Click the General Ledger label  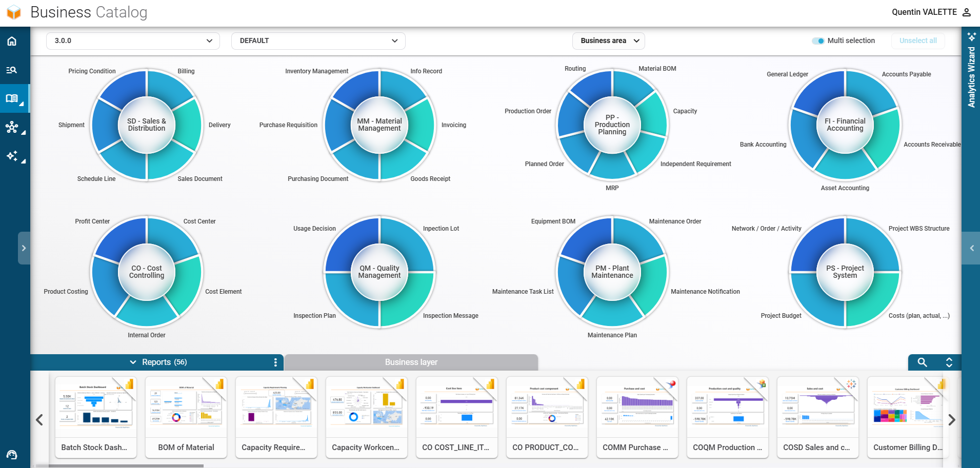(x=787, y=74)
